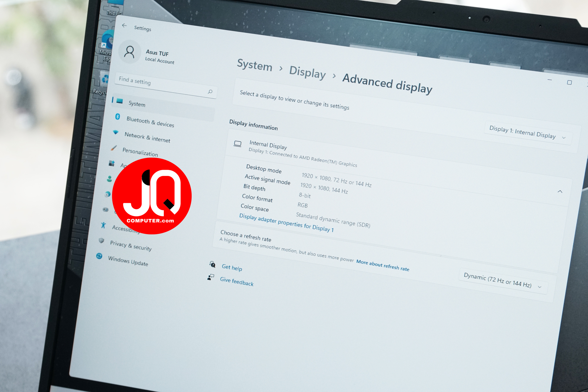The width and height of the screenshot is (588, 392).
Task: Click the Privacy shield icon
Action: [101, 241]
